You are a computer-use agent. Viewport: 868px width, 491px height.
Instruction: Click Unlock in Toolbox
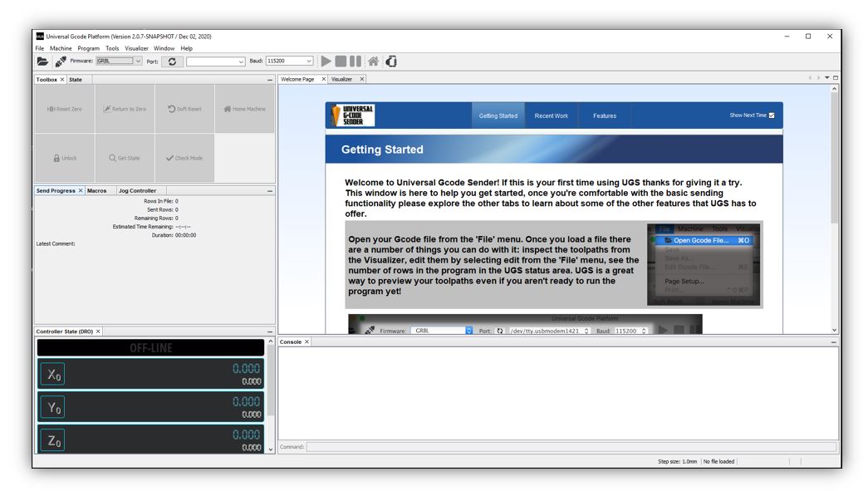pyautogui.click(x=65, y=159)
